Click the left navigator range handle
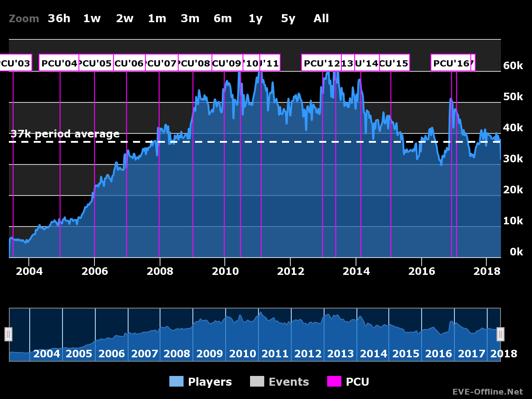Screen dimensions: 532x399 click(8, 334)
